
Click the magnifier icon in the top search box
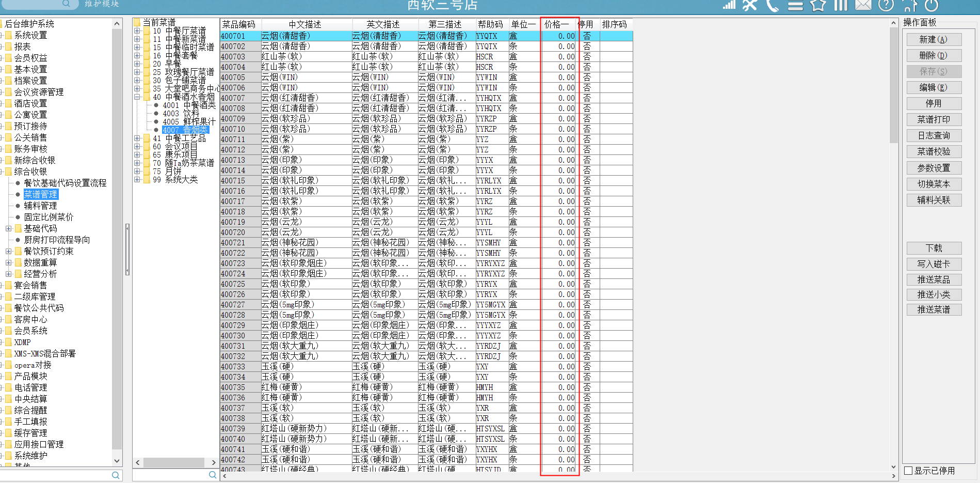click(66, 4)
